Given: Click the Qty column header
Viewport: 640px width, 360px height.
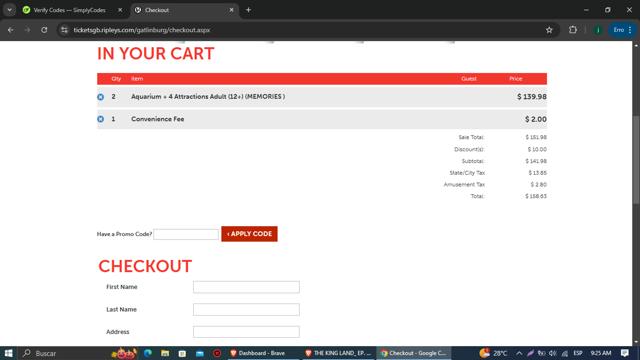Looking at the screenshot, I should point(116,79).
